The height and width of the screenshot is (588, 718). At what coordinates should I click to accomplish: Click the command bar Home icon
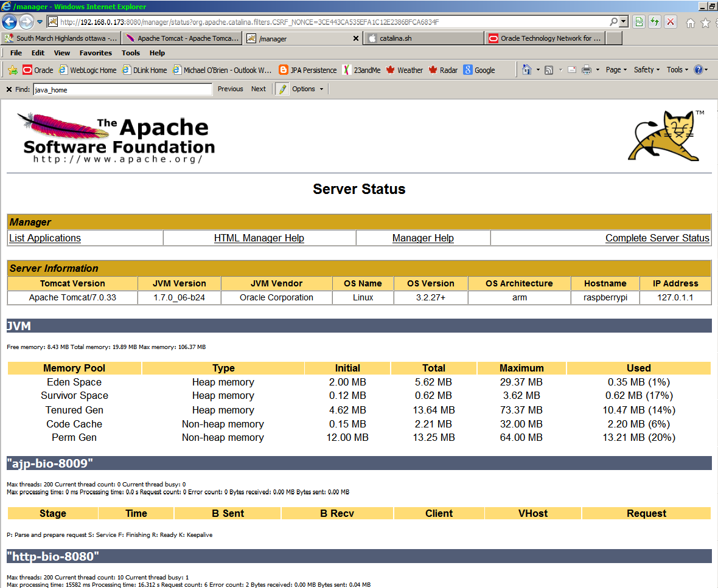pyautogui.click(x=526, y=69)
